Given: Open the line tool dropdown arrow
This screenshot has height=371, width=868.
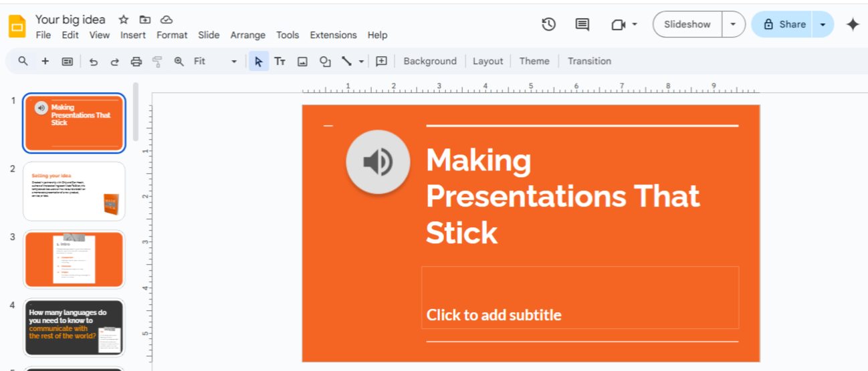Looking at the screenshot, I should click(x=361, y=61).
